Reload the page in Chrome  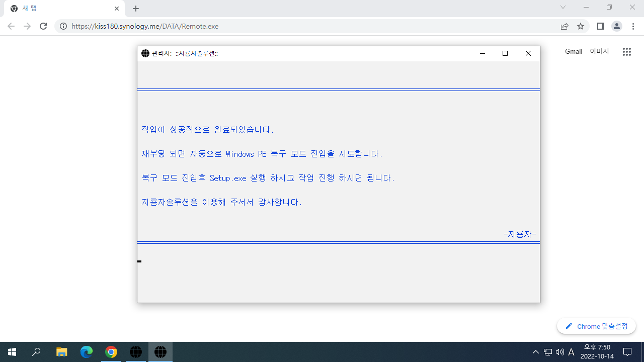(43, 26)
